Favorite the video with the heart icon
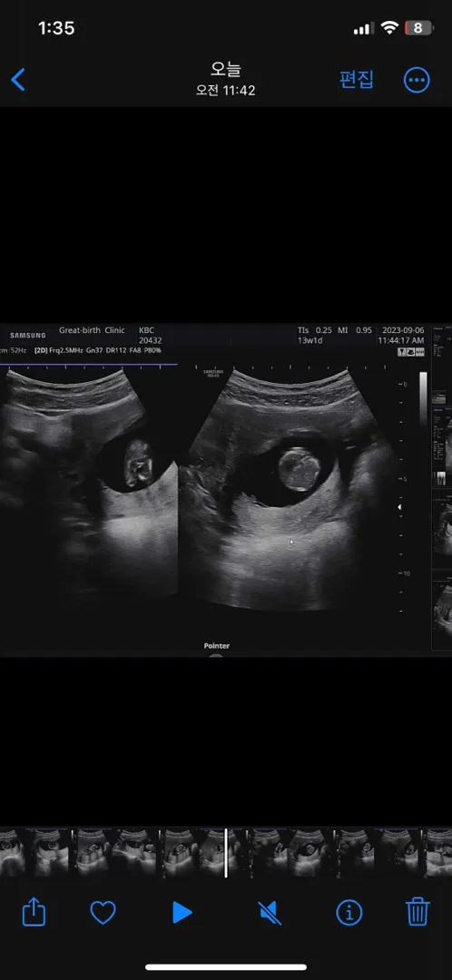The width and height of the screenshot is (452, 980). pos(103,913)
